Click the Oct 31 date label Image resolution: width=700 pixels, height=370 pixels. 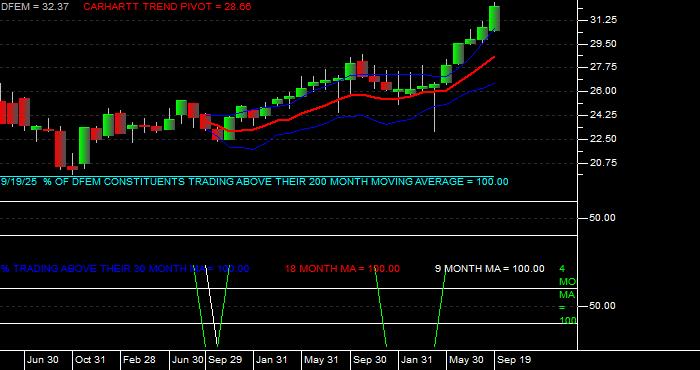(91, 360)
